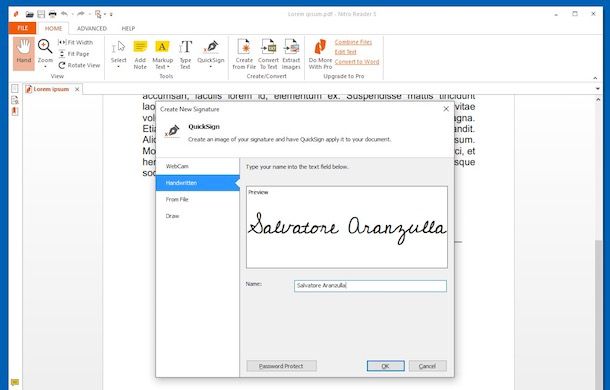Click Convert To Text
Screen dimensions: 610x390
268,54
